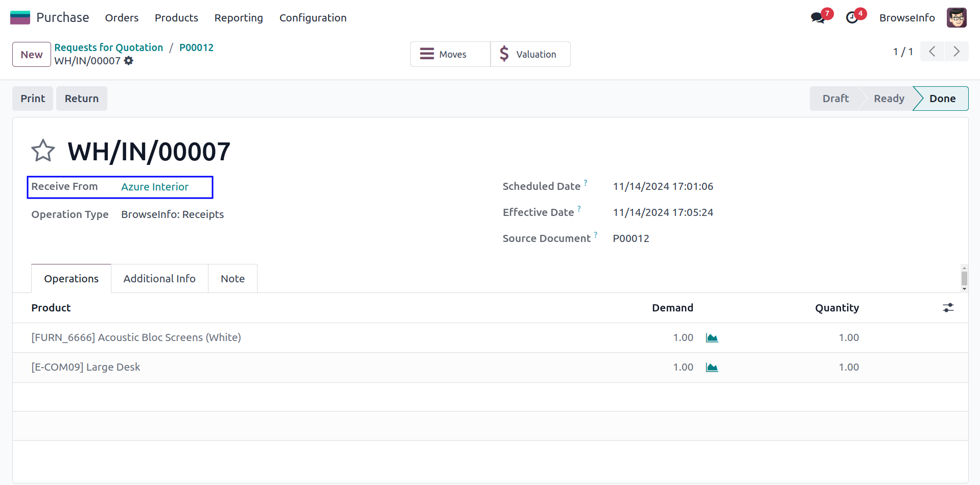Go to the previous record arrow
980x485 pixels.
932,52
